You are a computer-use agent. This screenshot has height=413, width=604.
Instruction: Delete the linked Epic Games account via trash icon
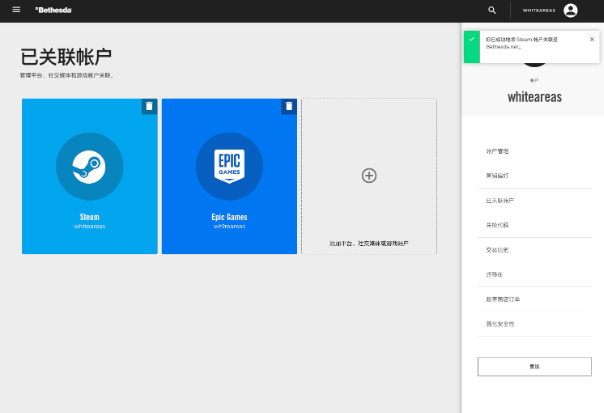tap(289, 106)
